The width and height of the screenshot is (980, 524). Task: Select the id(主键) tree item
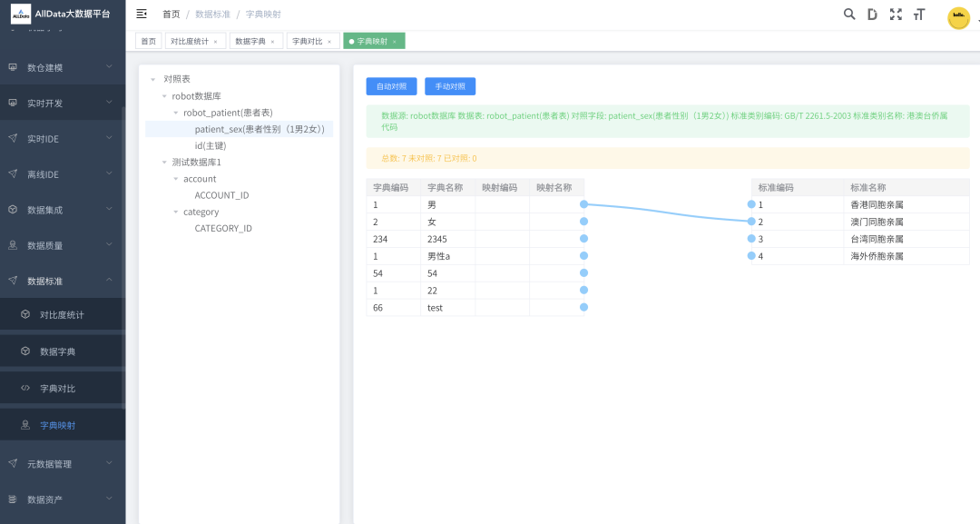tap(211, 145)
